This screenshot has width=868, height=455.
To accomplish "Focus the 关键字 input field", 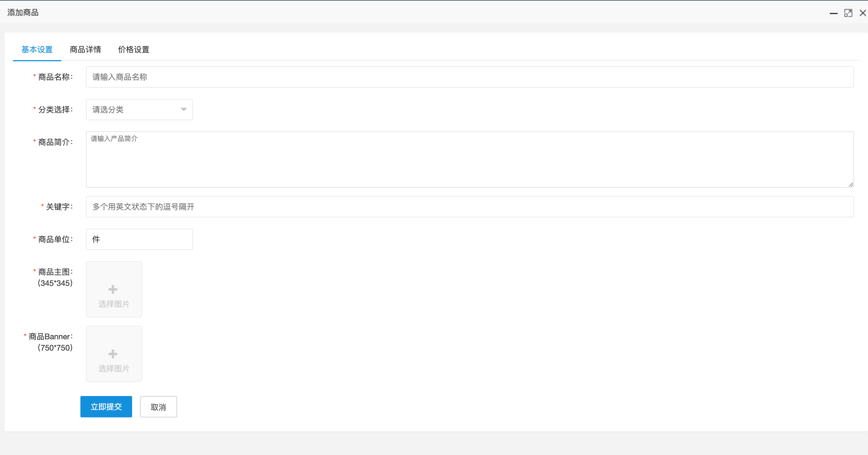I will (x=470, y=207).
